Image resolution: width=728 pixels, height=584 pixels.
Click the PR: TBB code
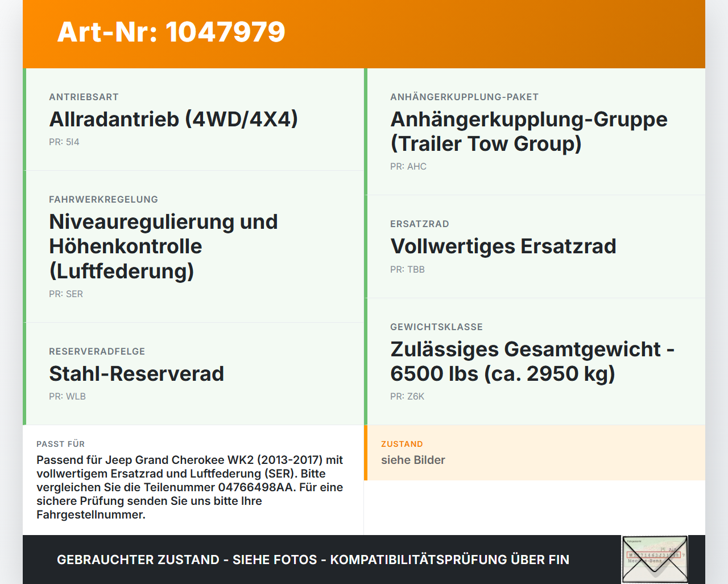[407, 269]
